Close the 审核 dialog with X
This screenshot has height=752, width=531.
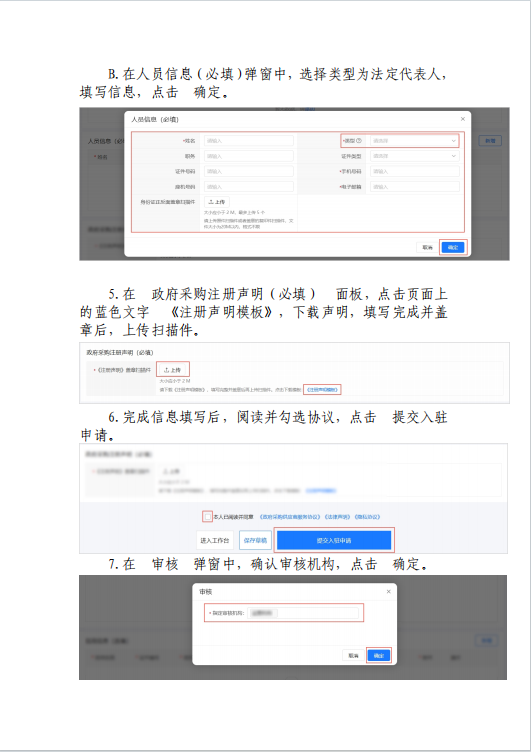point(389,592)
